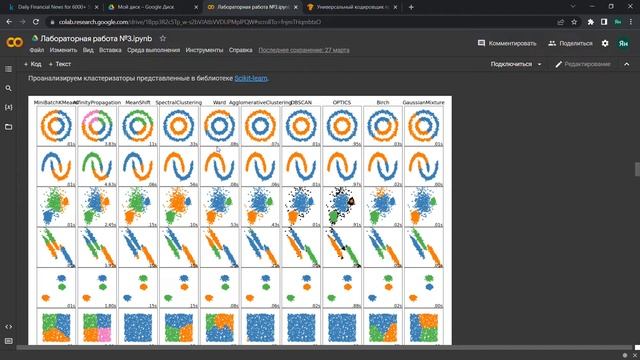This screenshot has width=640, height=360.
Task: Open the search sidebar icon
Action: tap(8, 88)
